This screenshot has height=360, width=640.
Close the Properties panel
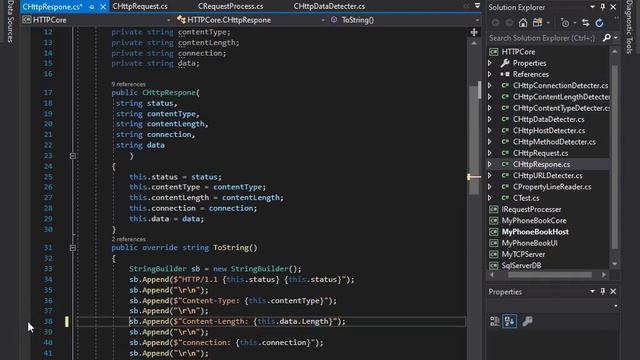[613, 291]
